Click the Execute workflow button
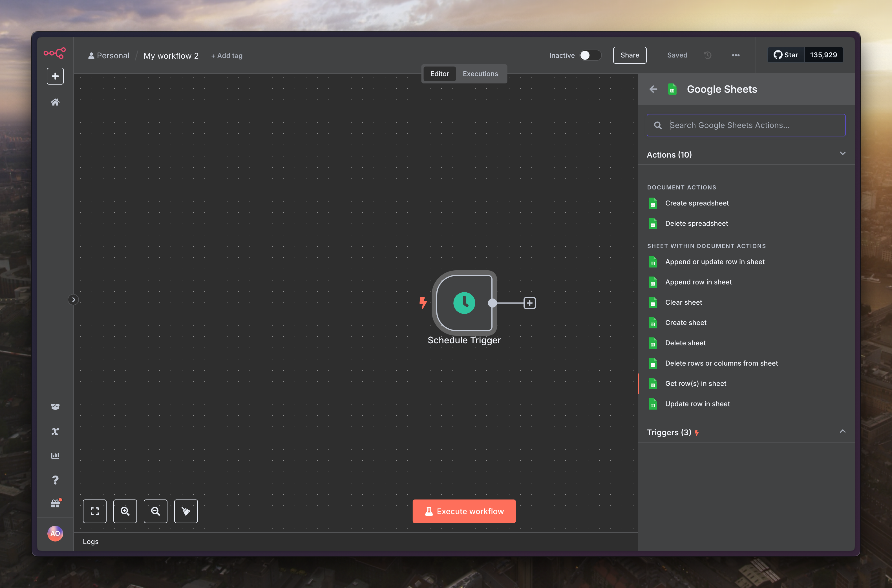The image size is (892, 588). [x=464, y=511]
